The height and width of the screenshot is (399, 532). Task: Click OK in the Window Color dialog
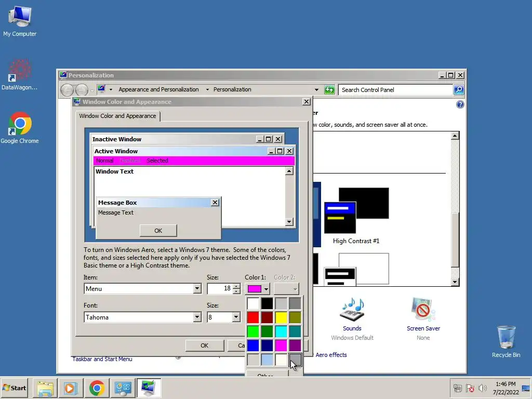pos(205,345)
